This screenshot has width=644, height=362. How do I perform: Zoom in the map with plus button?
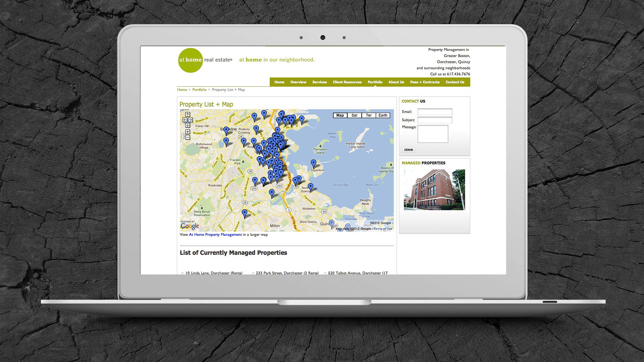(x=187, y=132)
